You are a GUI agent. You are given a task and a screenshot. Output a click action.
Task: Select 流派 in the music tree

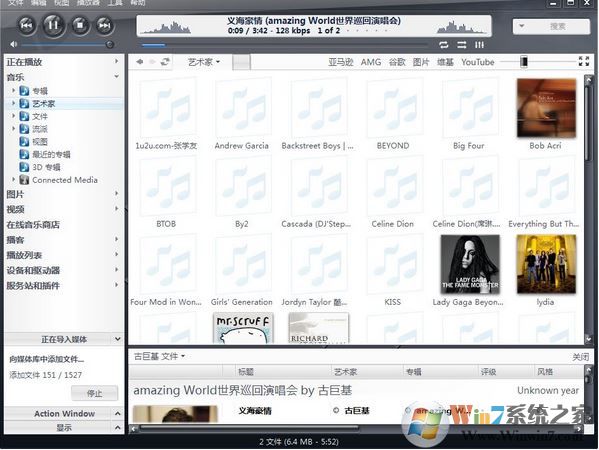[x=40, y=129]
